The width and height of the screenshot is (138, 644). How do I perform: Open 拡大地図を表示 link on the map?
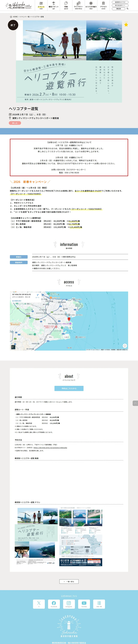(x=17, y=301)
